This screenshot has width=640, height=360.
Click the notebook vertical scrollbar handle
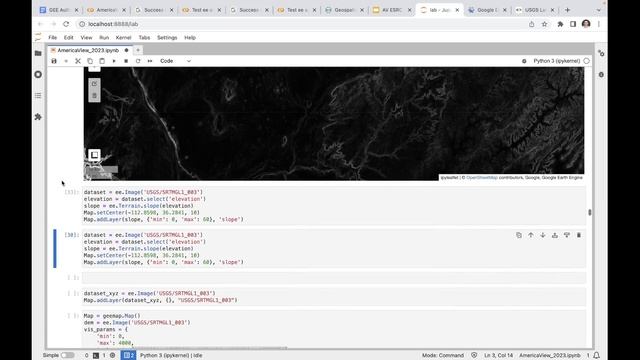pos(589,212)
